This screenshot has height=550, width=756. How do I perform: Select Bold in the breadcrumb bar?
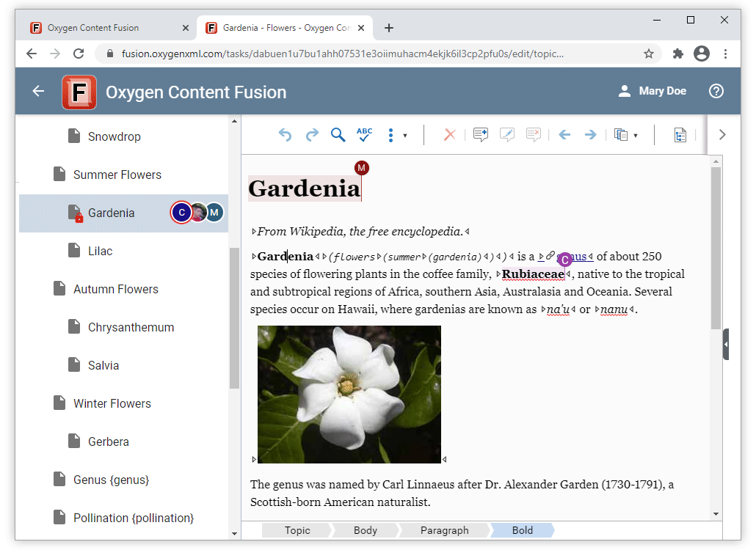523,530
